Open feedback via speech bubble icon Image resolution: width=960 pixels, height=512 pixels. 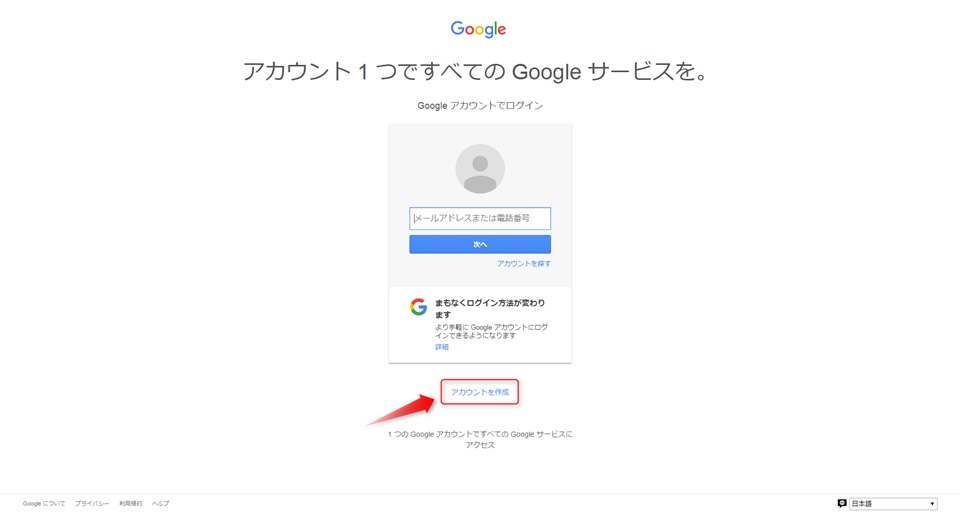(x=842, y=503)
